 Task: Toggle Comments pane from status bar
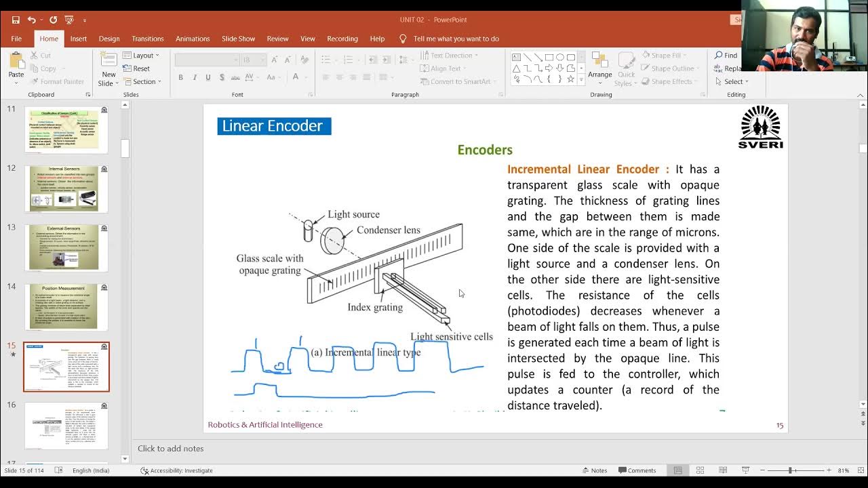637,470
